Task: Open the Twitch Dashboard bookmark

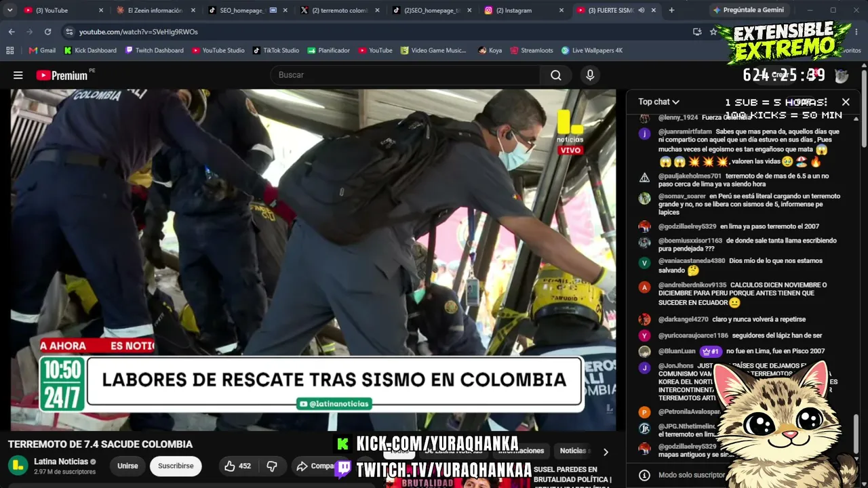Action: (155, 50)
